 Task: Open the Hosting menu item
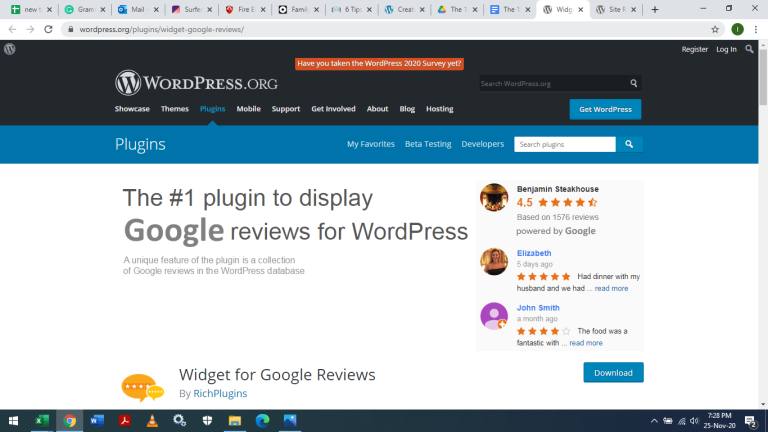[439, 109]
